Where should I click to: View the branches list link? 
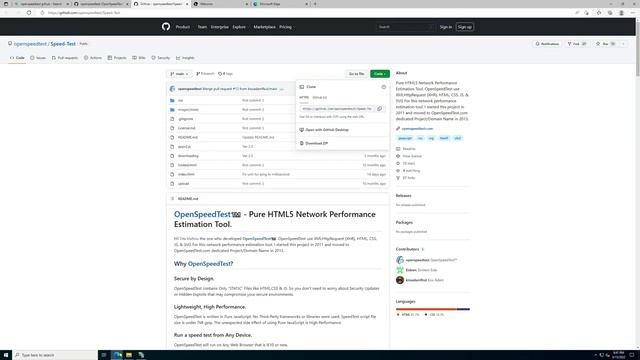205,74
